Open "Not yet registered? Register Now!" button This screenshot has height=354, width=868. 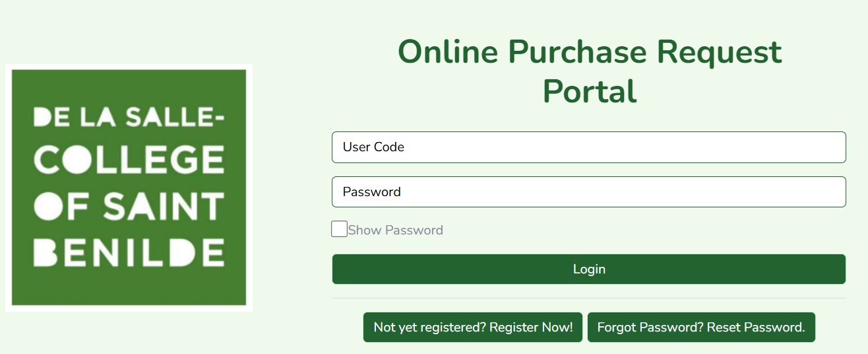coord(472,328)
